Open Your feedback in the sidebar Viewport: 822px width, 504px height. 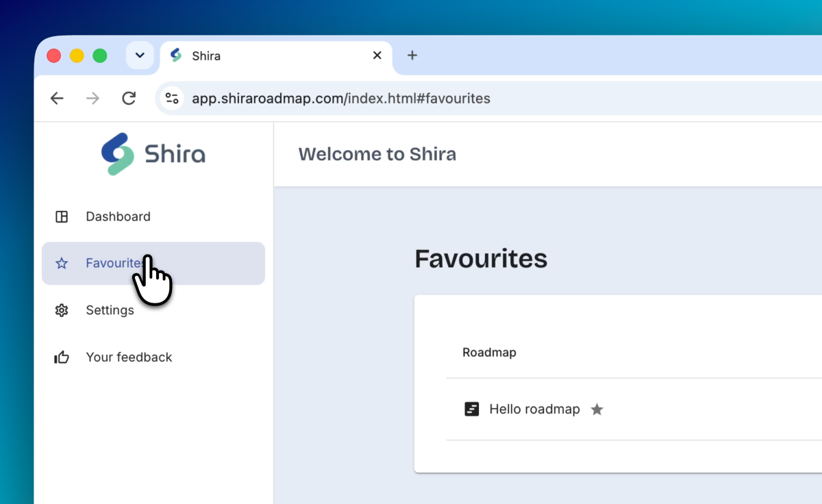point(153,357)
